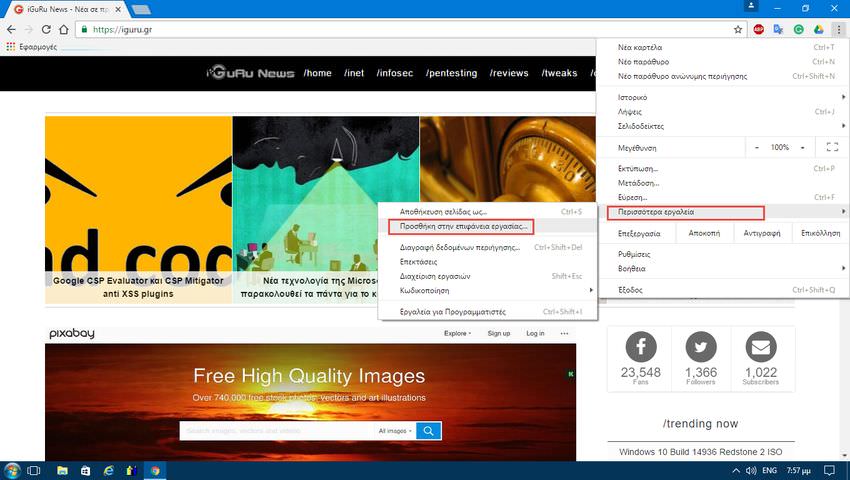Open the Google Drive extension icon
The width and height of the screenshot is (850, 480).
coord(817,30)
